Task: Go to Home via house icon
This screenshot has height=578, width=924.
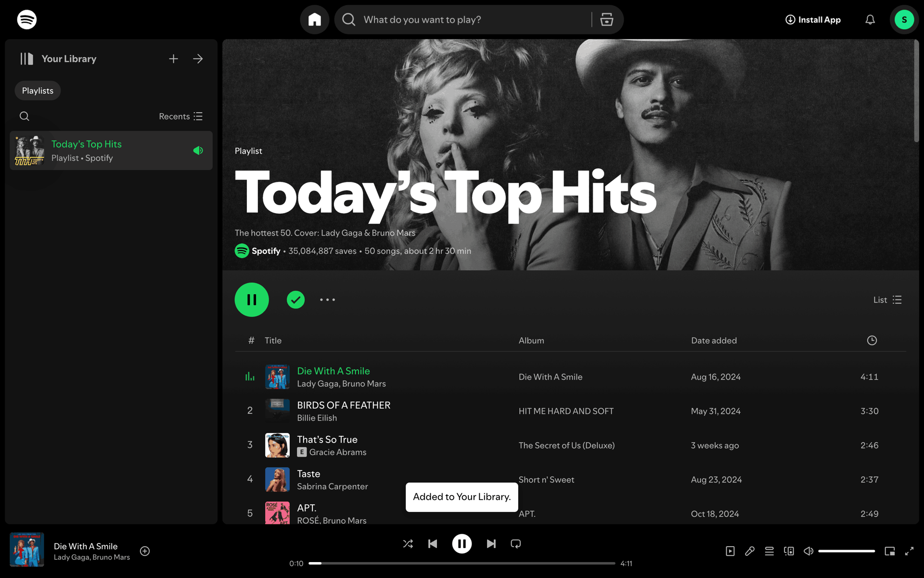Action: click(x=315, y=20)
